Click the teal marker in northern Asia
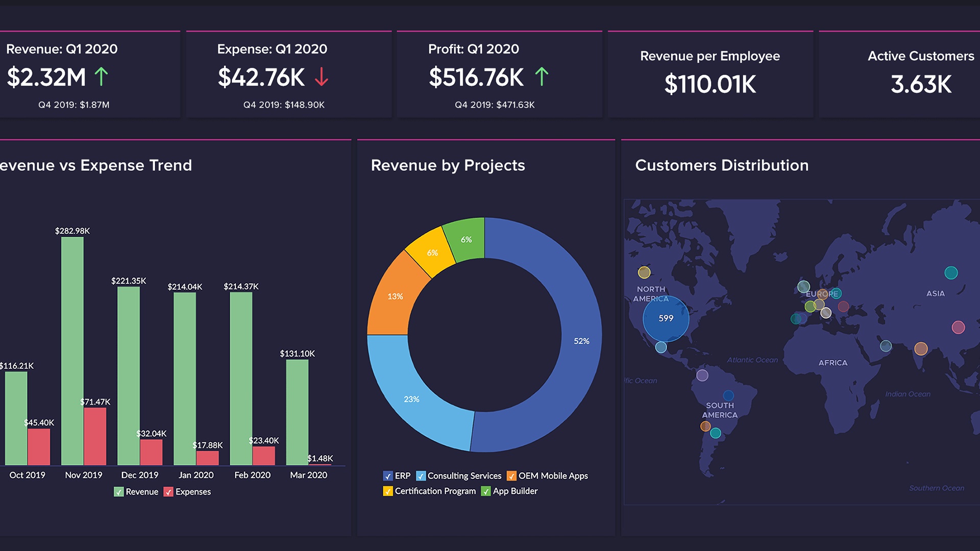This screenshot has width=980, height=551. [x=951, y=272]
